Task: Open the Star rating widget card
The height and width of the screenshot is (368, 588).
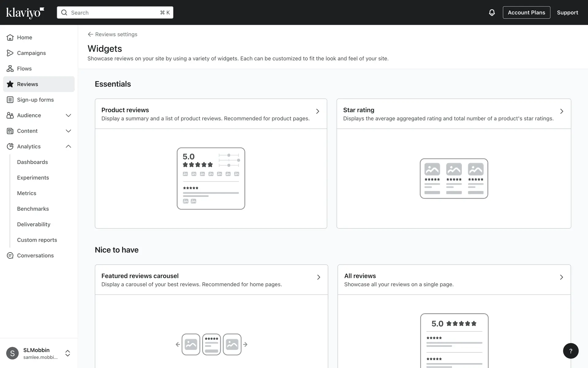Action: click(x=453, y=114)
